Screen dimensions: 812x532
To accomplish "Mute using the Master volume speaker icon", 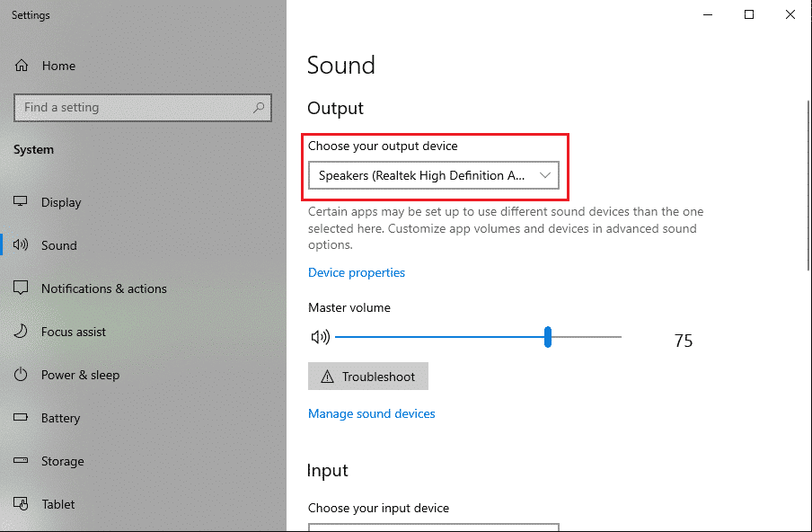I will (x=320, y=338).
